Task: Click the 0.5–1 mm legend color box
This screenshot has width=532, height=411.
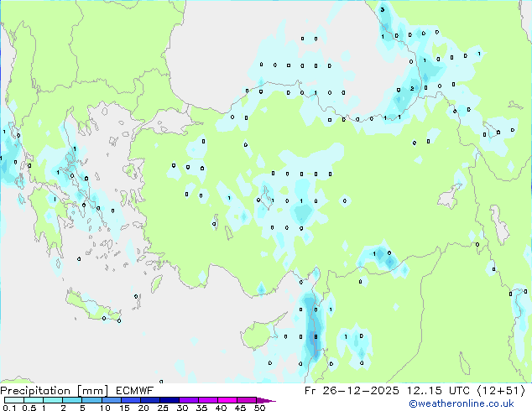Action: (x=34, y=400)
